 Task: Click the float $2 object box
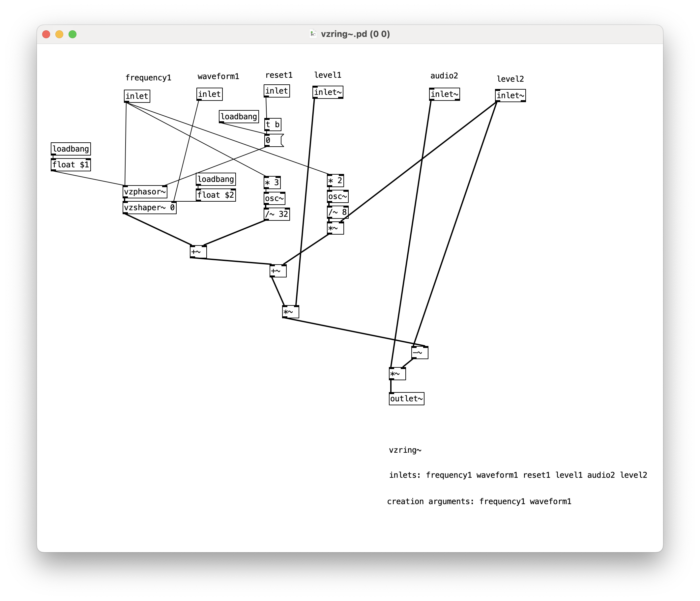[x=216, y=195]
